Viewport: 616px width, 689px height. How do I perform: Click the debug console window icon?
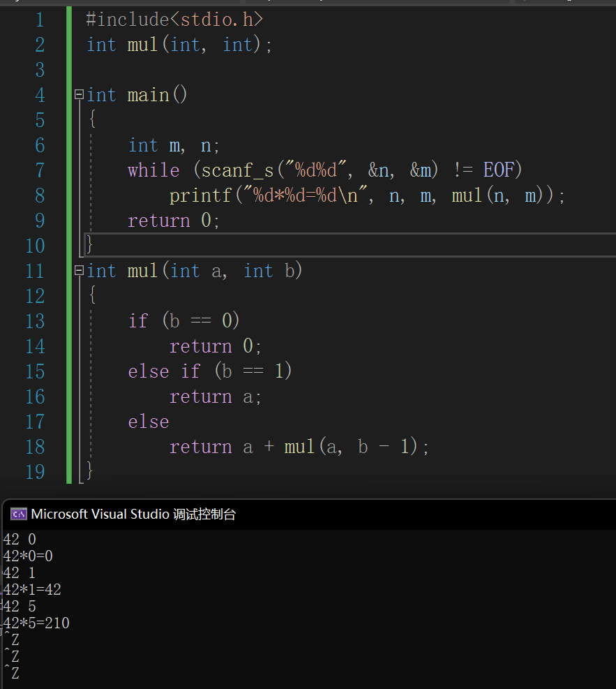19,514
